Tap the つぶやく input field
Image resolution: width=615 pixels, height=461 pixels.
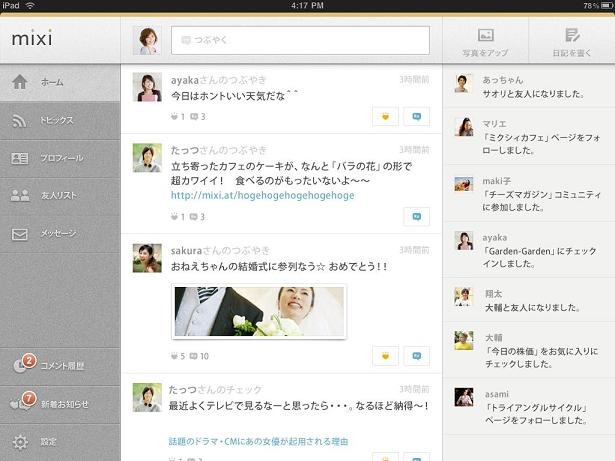pyautogui.click(x=300, y=40)
